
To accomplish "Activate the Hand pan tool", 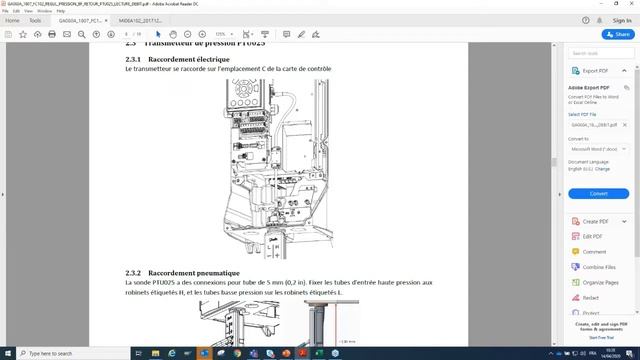I will coord(173,34).
